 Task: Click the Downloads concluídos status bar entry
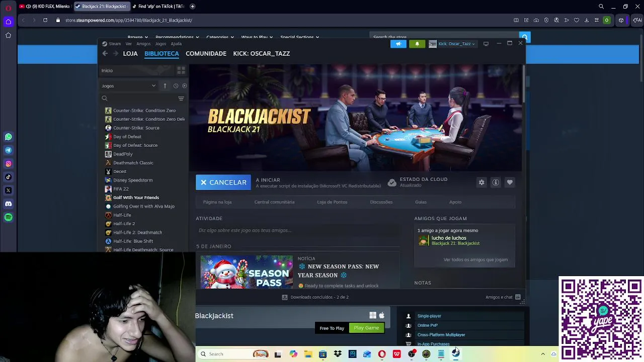click(x=315, y=297)
